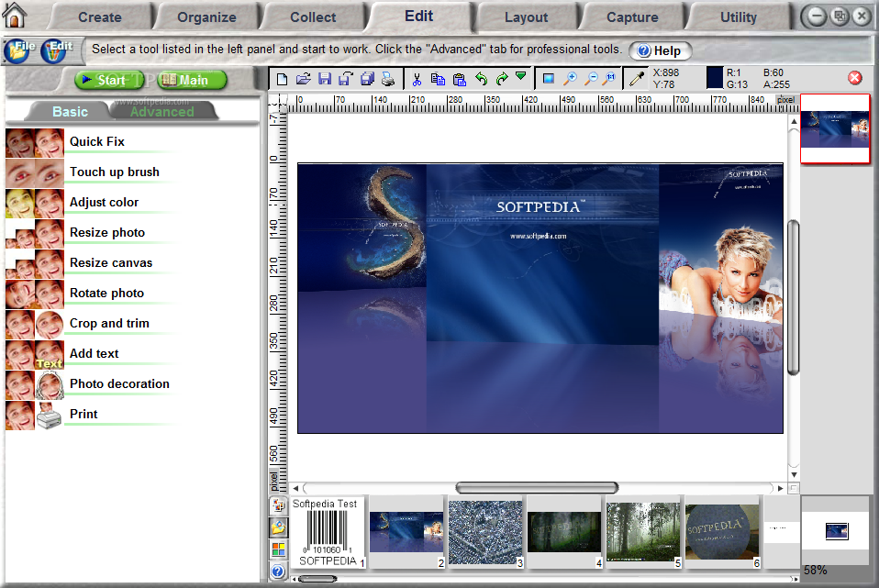The width and height of the screenshot is (879, 588).
Task: Select the eyedropper color picker tool
Action: [636, 79]
